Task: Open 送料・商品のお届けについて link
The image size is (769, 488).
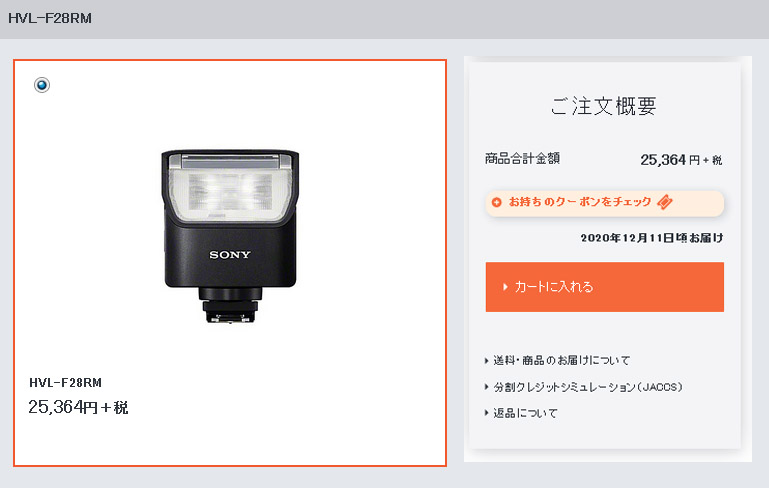Action: (561, 360)
